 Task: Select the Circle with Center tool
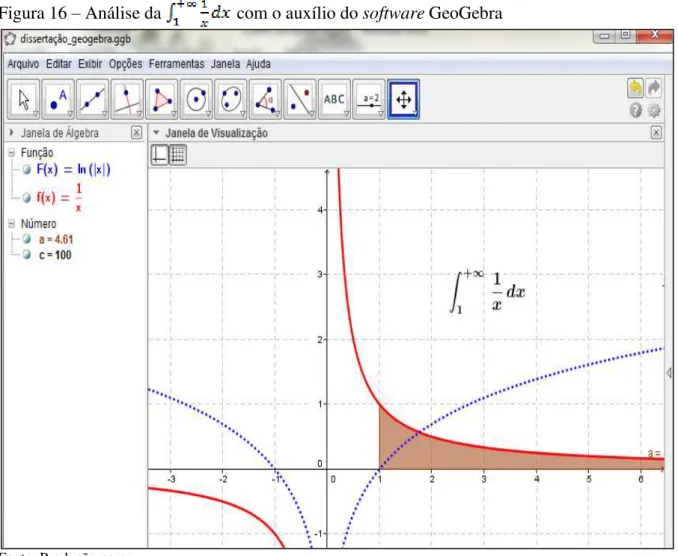tap(196, 99)
